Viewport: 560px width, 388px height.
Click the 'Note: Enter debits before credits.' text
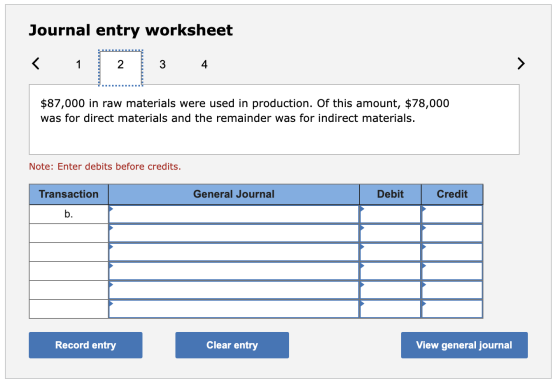(x=105, y=166)
